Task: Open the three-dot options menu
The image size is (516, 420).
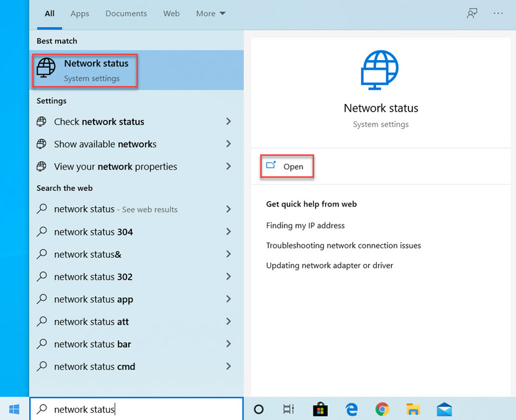Action: tap(498, 13)
